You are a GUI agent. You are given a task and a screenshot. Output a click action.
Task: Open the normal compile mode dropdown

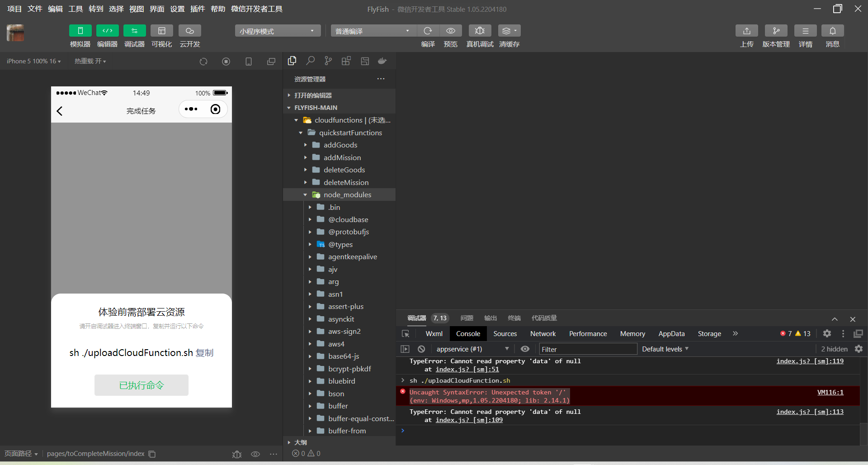click(x=373, y=31)
